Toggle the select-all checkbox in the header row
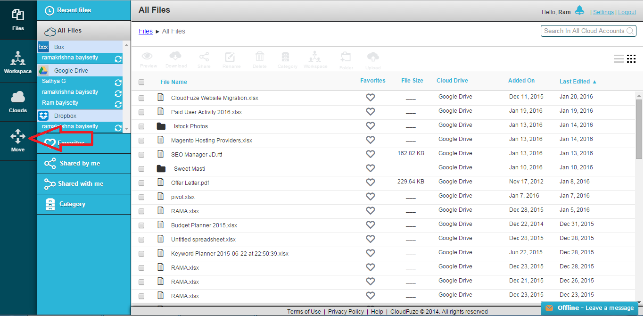The width and height of the screenshot is (644, 316). [x=141, y=82]
